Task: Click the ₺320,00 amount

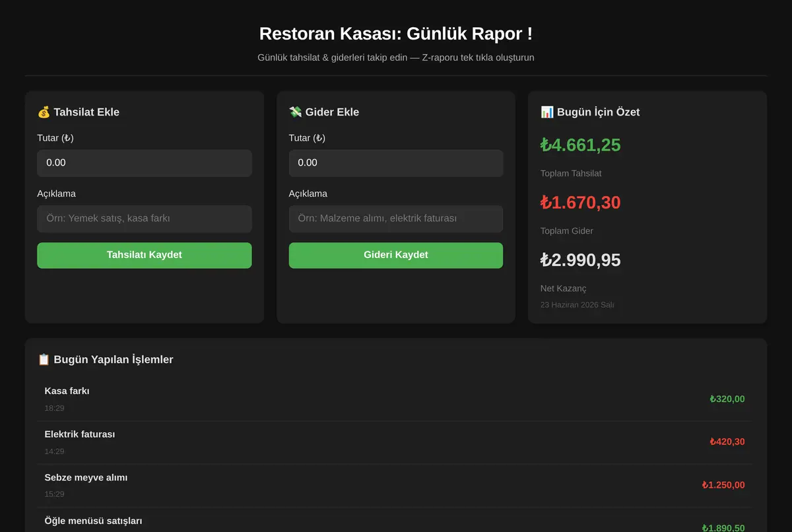Action: point(727,399)
